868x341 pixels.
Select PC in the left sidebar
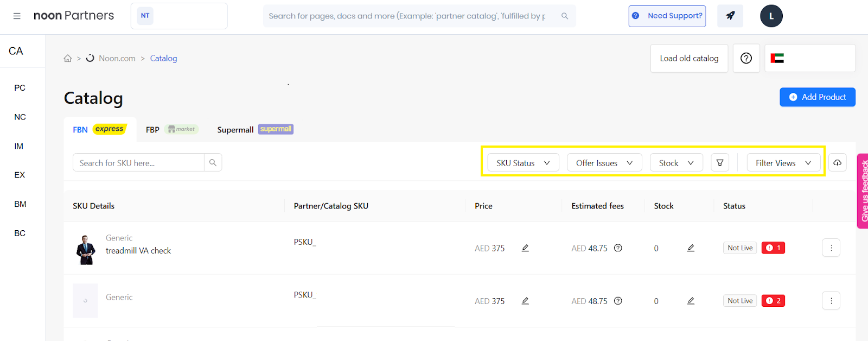coord(20,87)
